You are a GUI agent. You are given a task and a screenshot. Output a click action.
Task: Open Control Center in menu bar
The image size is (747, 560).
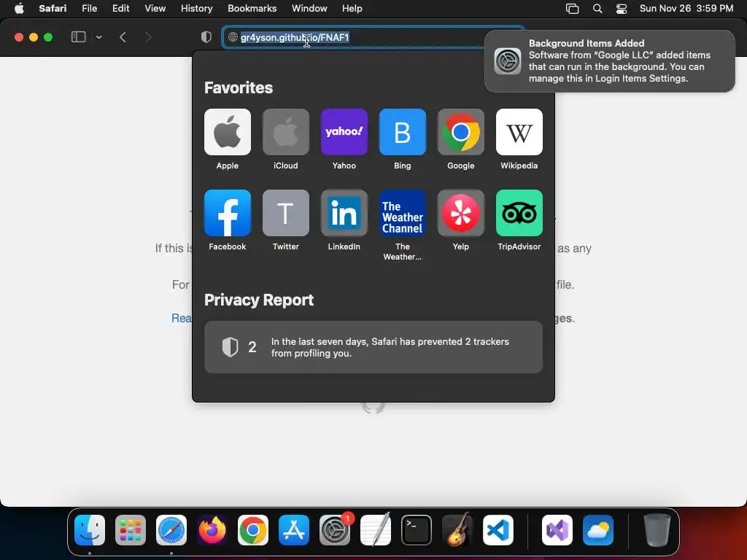click(622, 9)
